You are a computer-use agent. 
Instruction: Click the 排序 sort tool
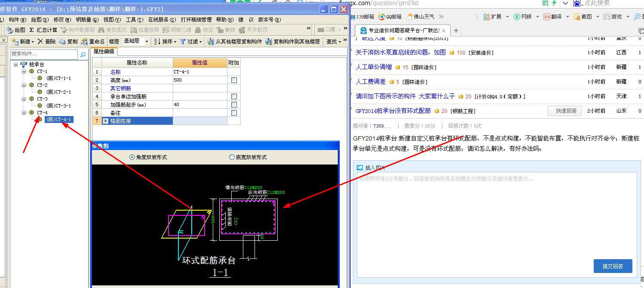tap(165, 42)
